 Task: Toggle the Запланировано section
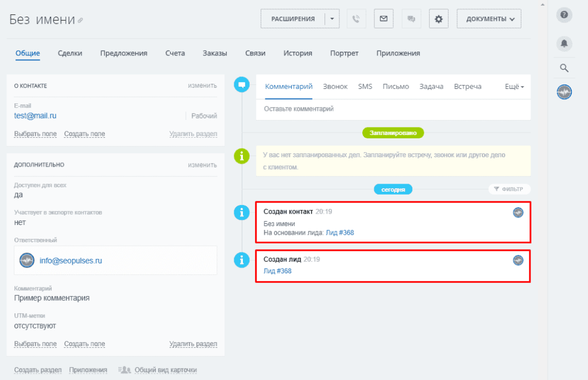[x=393, y=133]
